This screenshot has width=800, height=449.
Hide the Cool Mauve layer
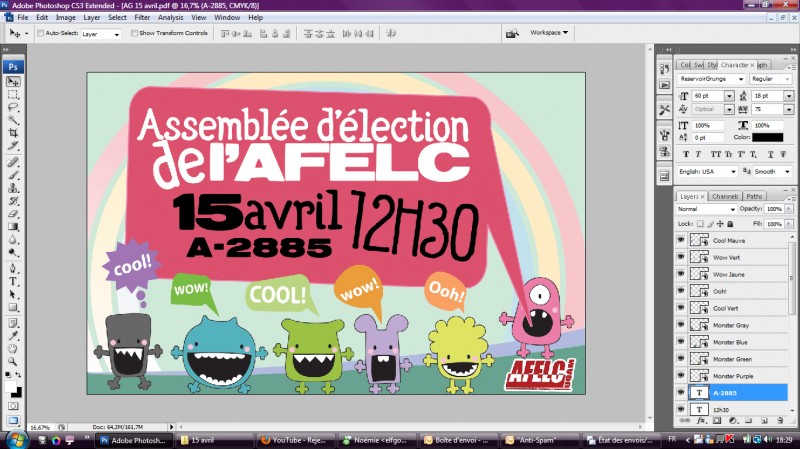coord(681,240)
